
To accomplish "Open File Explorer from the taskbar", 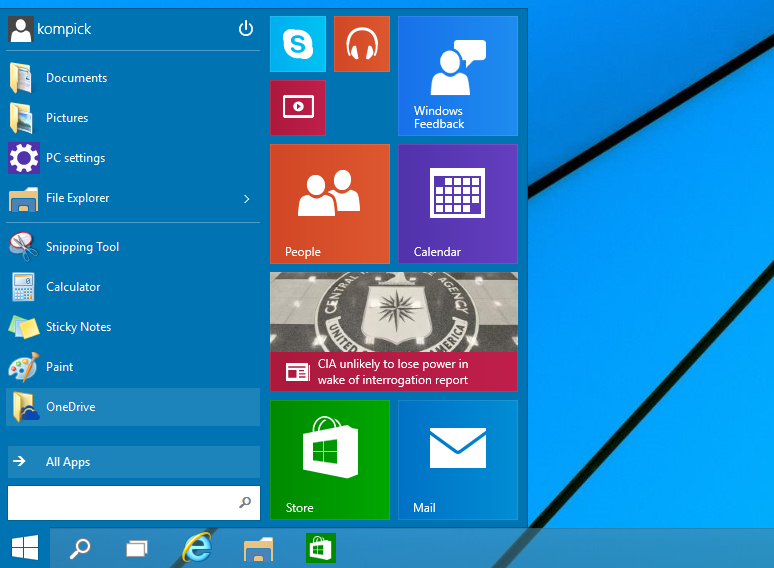I will (x=258, y=549).
